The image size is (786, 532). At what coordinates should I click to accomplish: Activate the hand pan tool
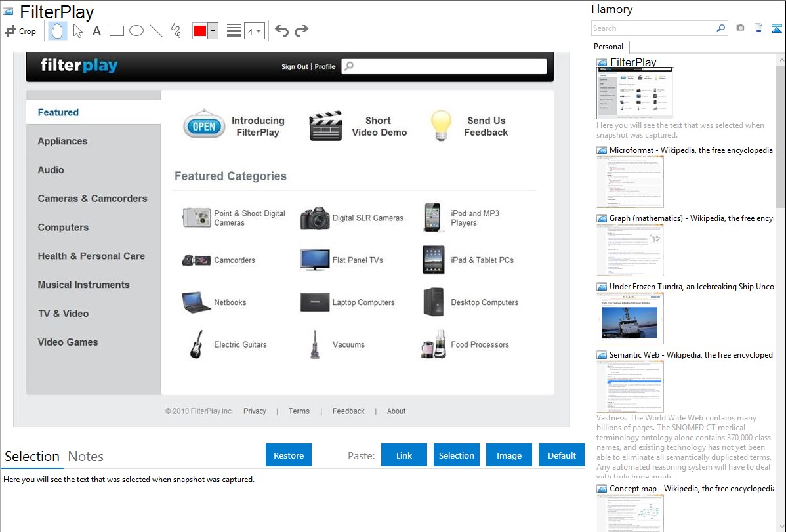(57, 31)
